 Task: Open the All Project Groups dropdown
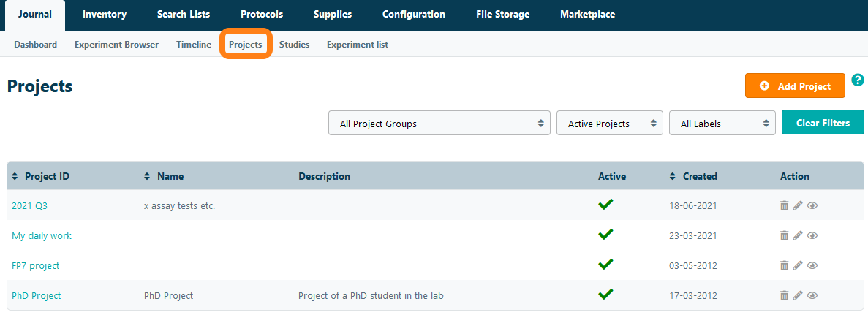pos(439,124)
